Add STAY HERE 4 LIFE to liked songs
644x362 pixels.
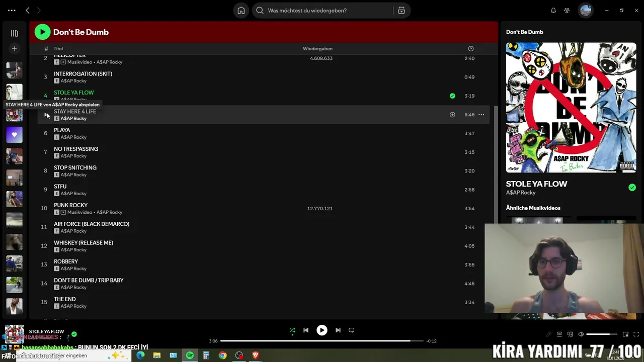pos(452,115)
